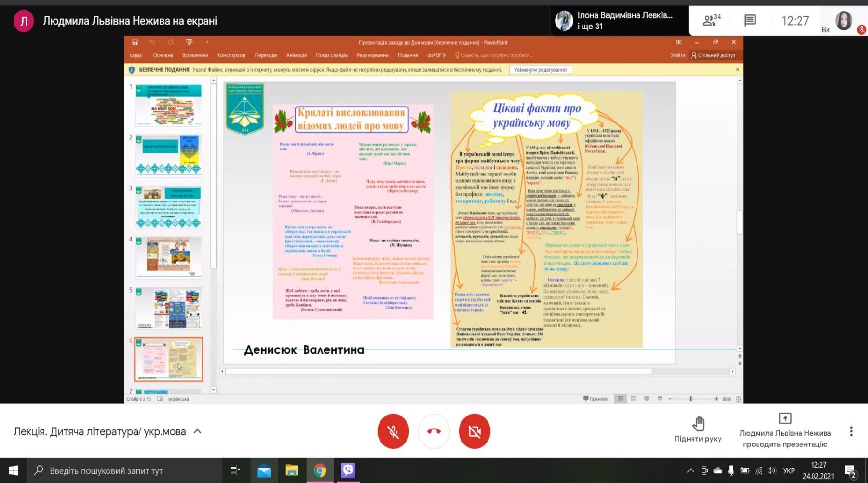Open the three-dot more options menu
Viewport: 868px width, 483px height.
851,431
